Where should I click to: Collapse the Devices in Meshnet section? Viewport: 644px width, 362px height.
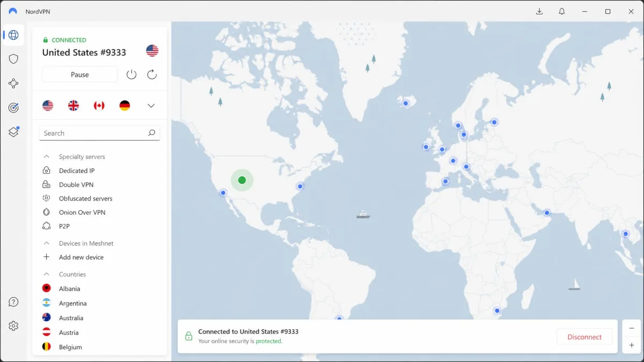(47, 243)
